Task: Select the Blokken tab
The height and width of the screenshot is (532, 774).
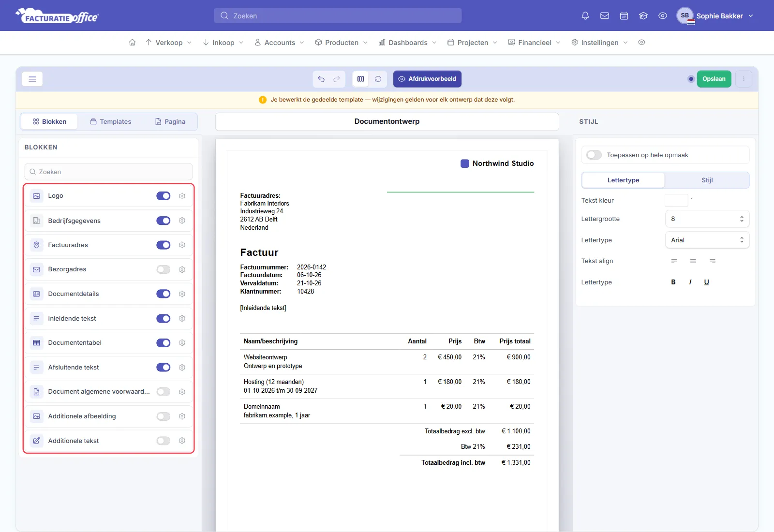Action: pyautogui.click(x=49, y=122)
